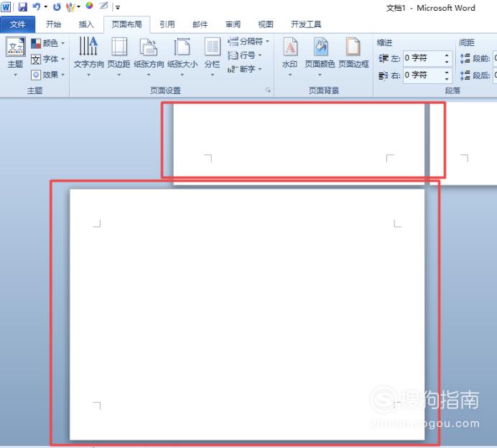Viewport: 497px width, 448px height.
Task: Open theme 字体 (Fonts) dropdown
Action: click(48, 59)
